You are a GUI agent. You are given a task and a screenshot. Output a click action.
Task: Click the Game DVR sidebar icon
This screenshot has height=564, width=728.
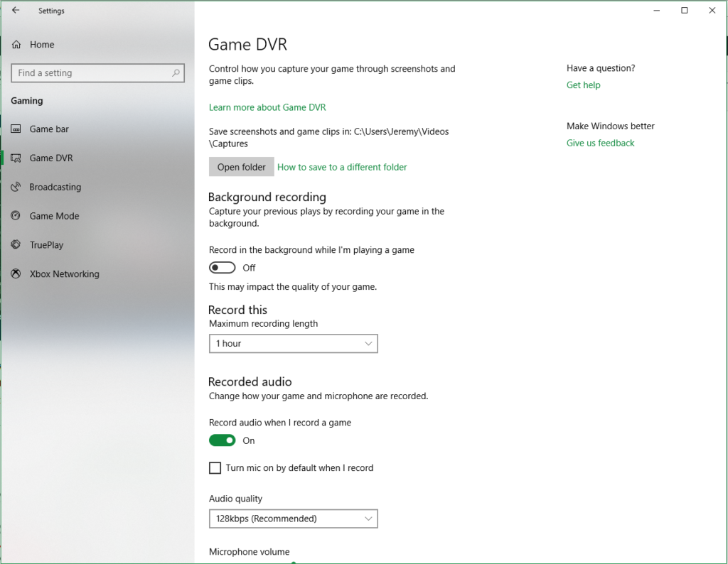click(16, 158)
